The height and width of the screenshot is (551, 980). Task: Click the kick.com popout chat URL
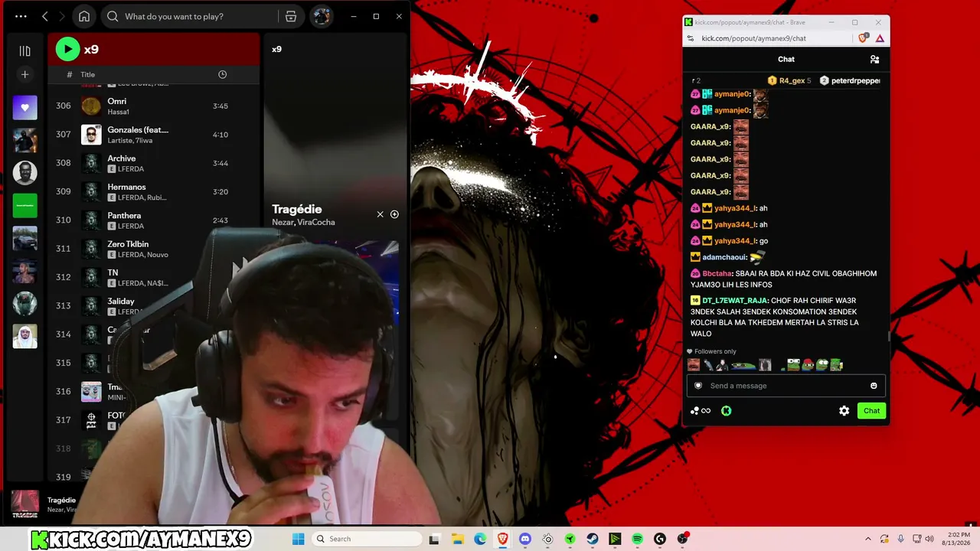[754, 38]
